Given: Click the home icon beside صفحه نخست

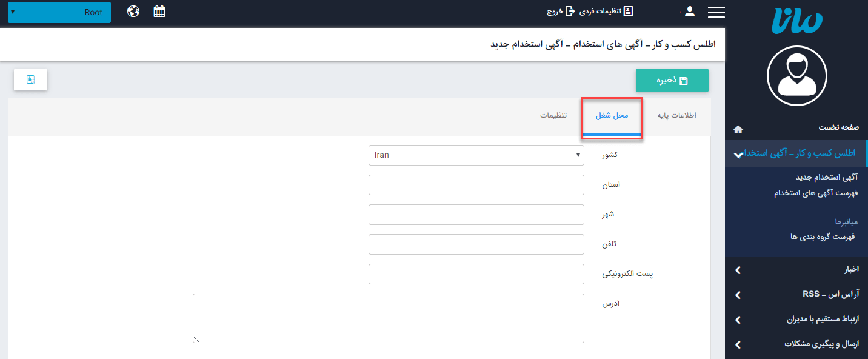Looking at the screenshot, I should tap(738, 129).
